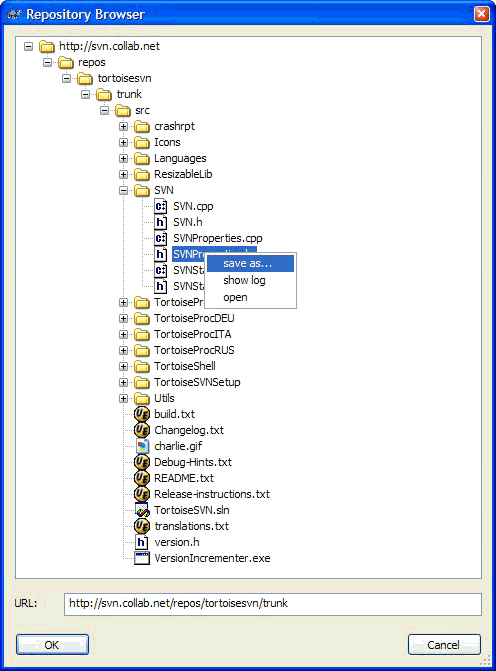Collapse the http://svn.collab.net root node
This screenshot has width=496, height=671.
[29, 46]
